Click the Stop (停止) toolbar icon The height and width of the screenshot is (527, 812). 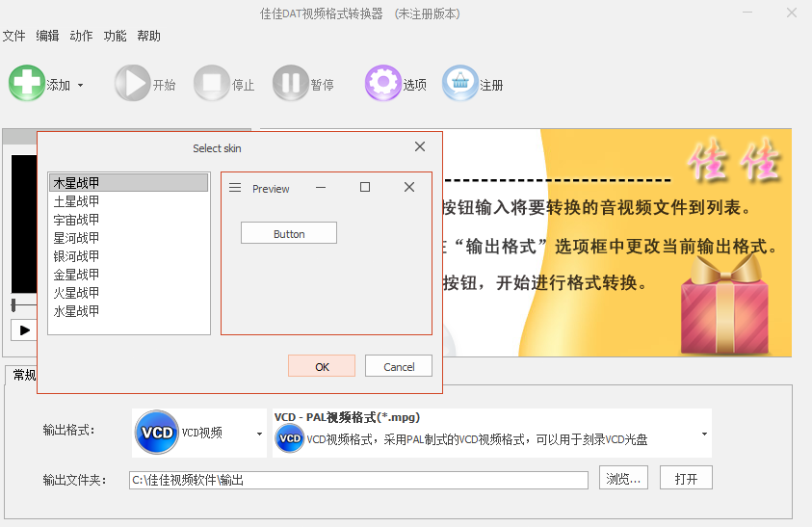(212, 83)
